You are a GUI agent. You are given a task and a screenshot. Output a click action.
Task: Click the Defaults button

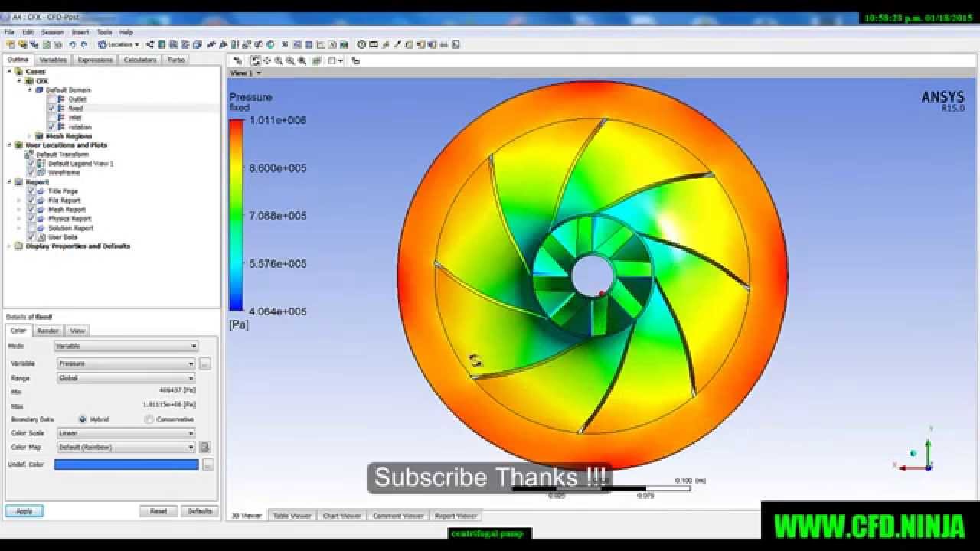[200, 511]
